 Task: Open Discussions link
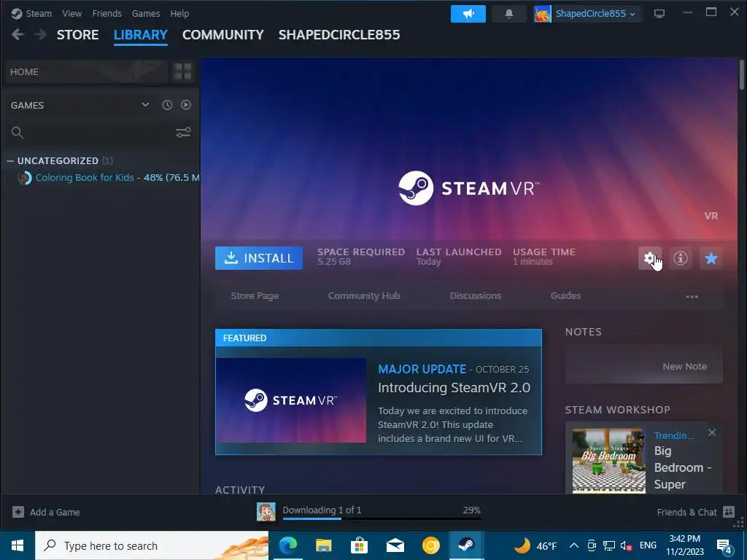[476, 296]
